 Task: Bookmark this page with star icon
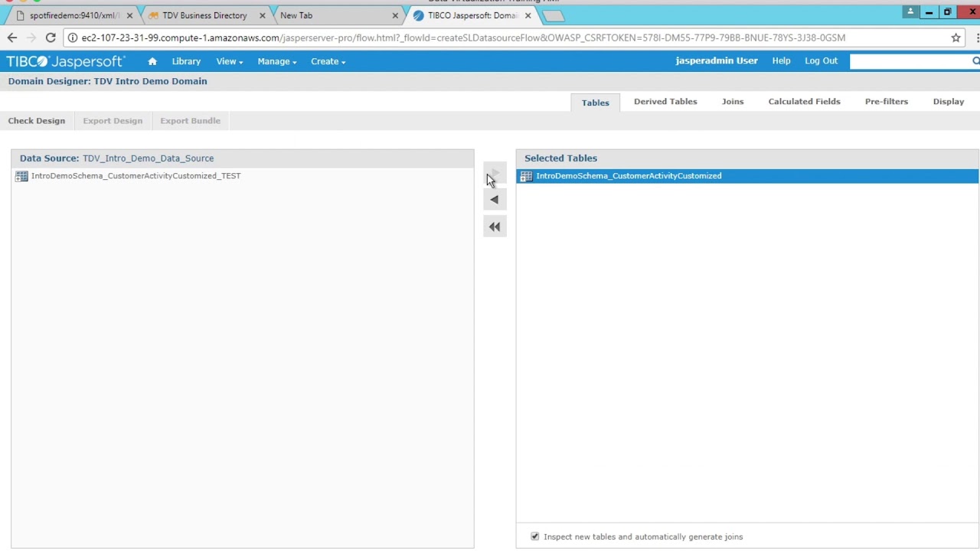click(955, 37)
